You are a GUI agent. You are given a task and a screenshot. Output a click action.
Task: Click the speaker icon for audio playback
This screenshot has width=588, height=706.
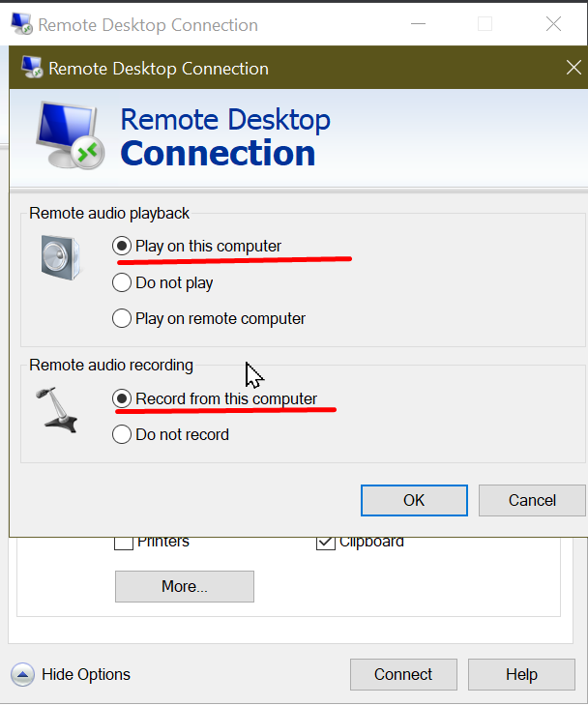[57, 255]
